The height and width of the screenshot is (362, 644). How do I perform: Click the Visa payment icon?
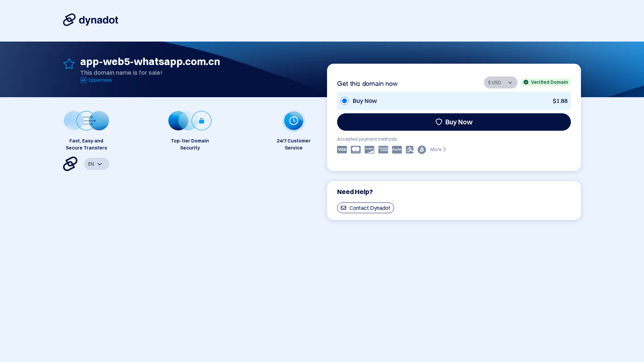tap(342, 149)
